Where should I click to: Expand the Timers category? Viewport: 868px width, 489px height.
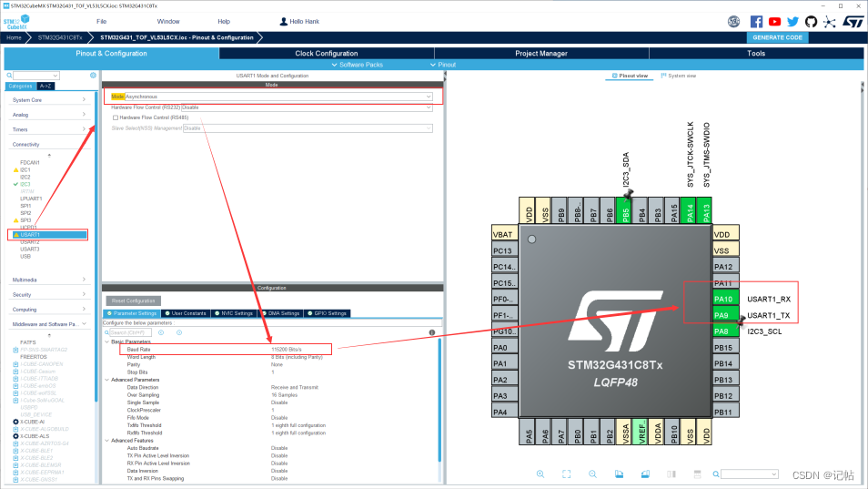coord(49,129)
